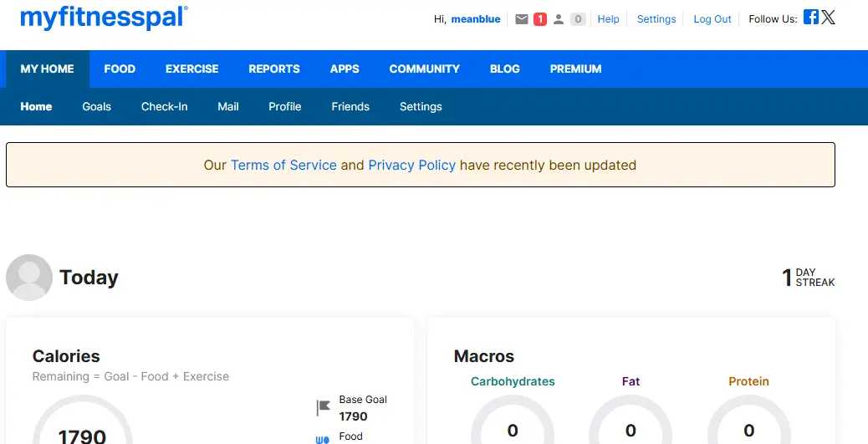Image resolution: width=868 pixels, height=444 pixels.
Task: Open the FOOD main tab
Action: click(120, 69)
